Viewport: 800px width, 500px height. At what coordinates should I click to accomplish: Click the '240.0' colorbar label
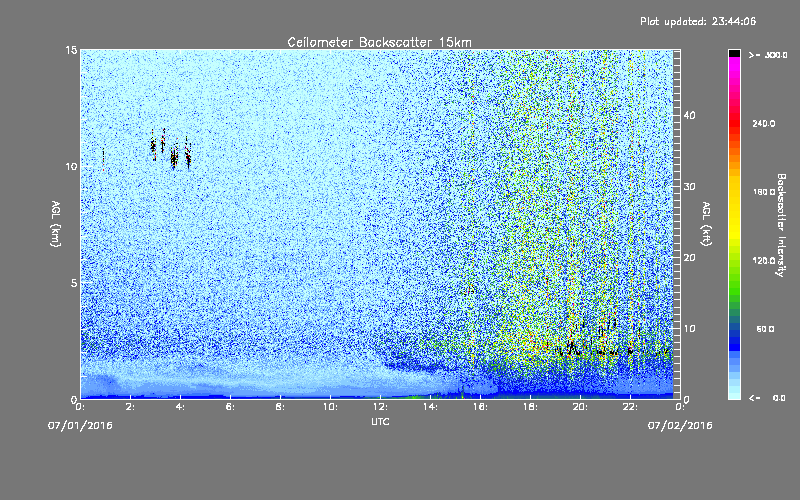764,123
